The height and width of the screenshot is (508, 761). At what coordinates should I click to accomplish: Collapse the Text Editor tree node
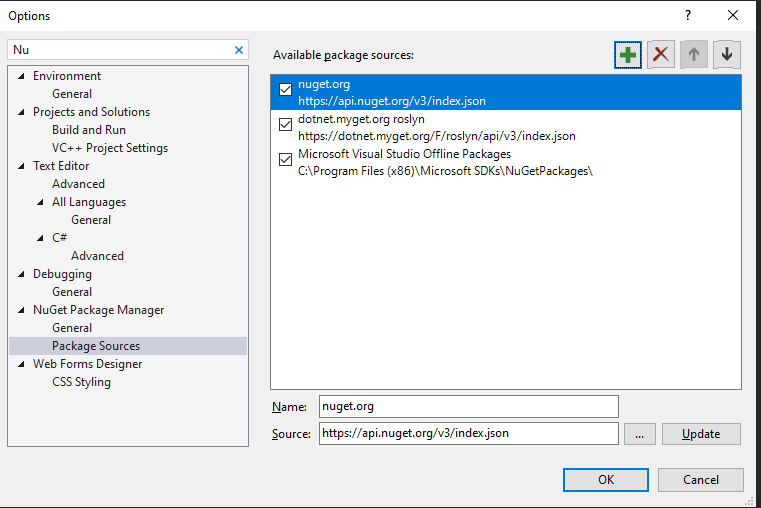pyautogui.click(x=22, y=166)
